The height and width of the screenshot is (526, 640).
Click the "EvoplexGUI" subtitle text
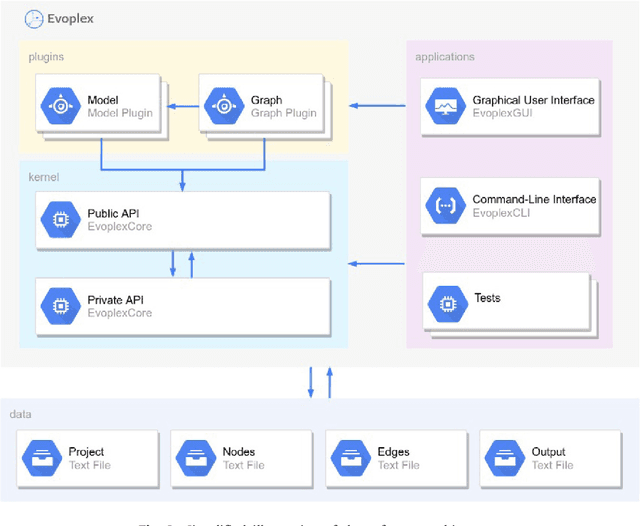point(503,113)
